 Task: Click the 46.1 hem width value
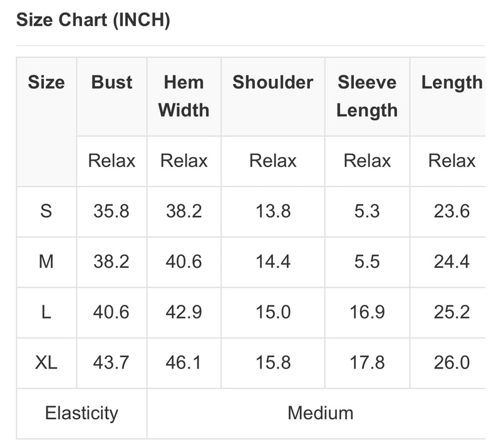(x=183, y=362)
